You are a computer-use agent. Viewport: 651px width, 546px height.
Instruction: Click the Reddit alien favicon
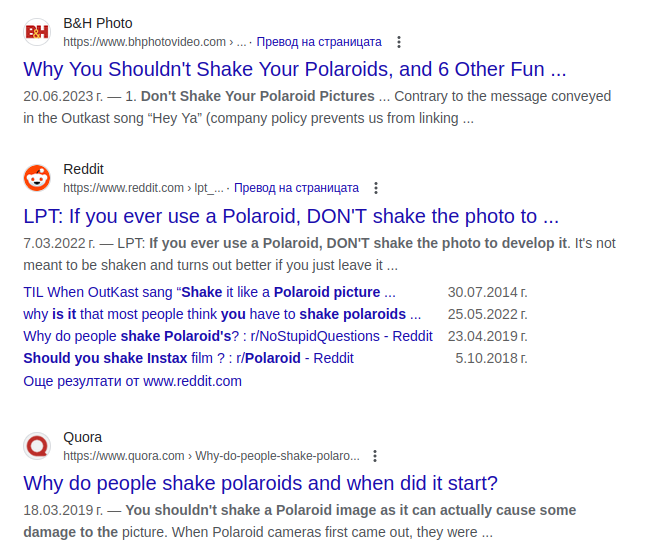tap(37, 178)
